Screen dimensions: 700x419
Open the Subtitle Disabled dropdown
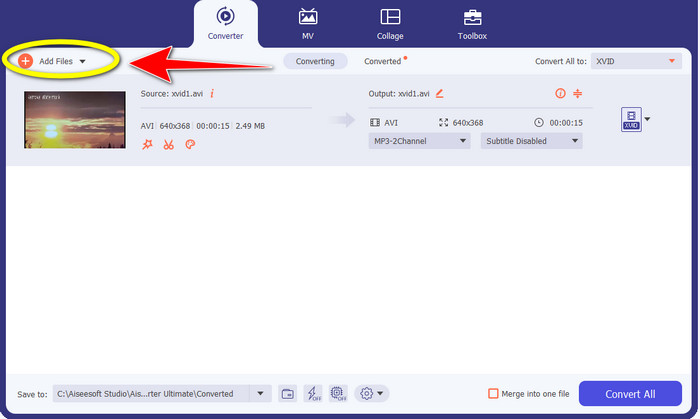point(531,141)
